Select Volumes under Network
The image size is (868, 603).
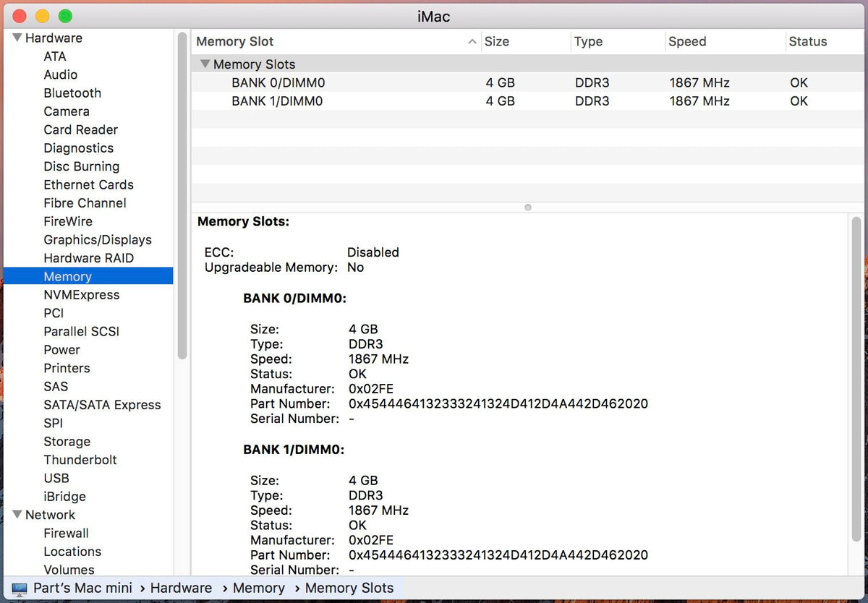click(x=69, y=570)
